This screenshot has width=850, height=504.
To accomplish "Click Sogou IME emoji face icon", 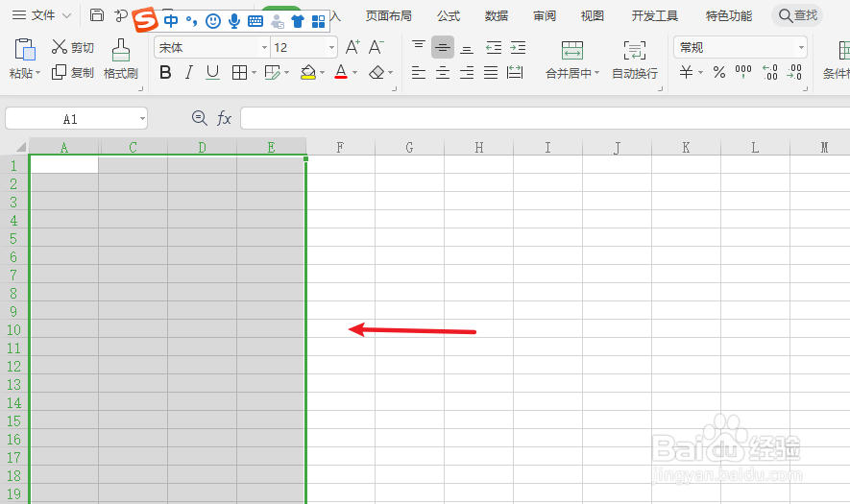I will 213,21.
